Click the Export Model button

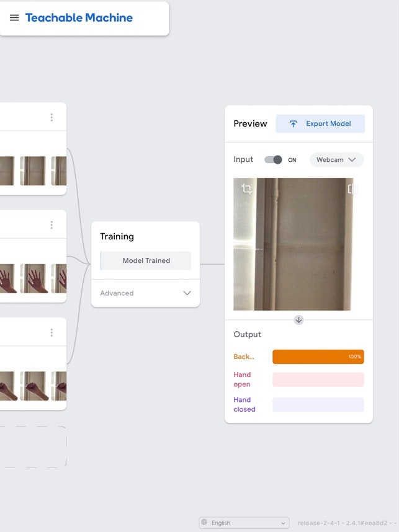(x=320, y=124)
